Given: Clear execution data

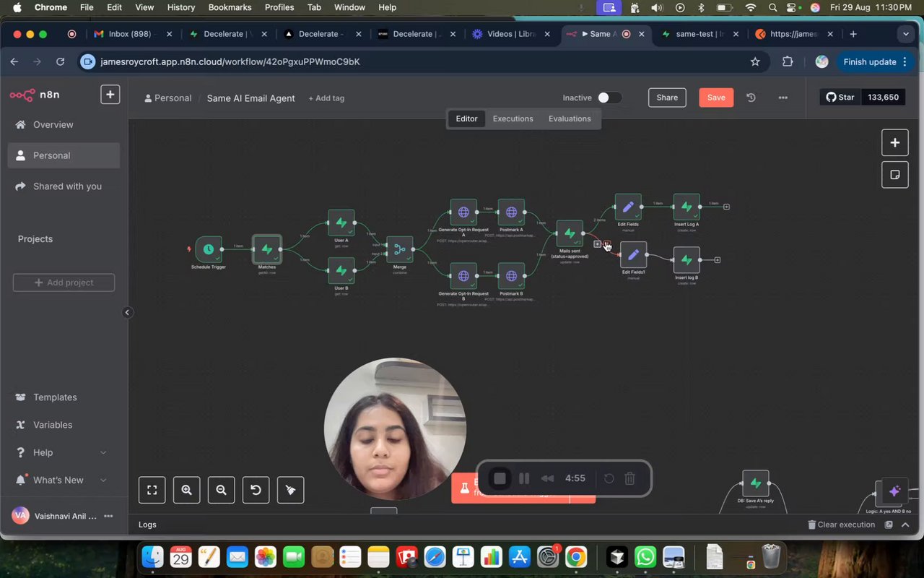Looking at the screenshot, I should [841, 525].
